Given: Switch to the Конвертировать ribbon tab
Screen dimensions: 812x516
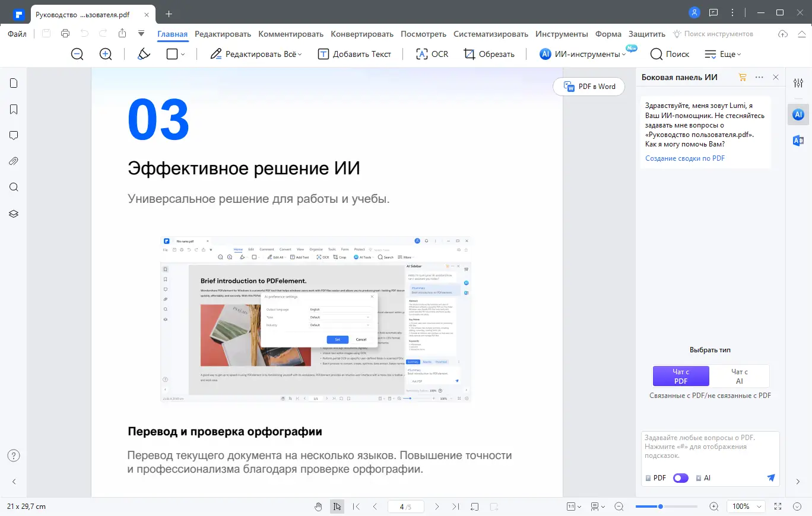Looking at the screenshot, I should click(x=362, y=34).
